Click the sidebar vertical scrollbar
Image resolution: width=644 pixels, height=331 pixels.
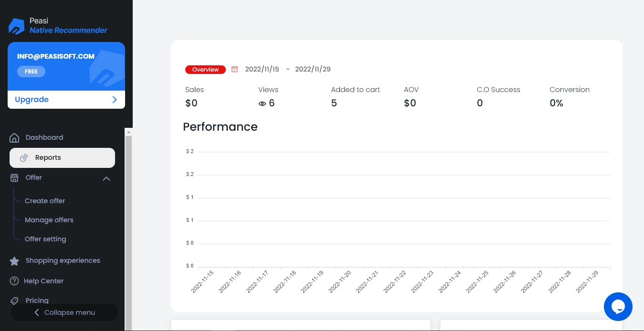[128, 229]
